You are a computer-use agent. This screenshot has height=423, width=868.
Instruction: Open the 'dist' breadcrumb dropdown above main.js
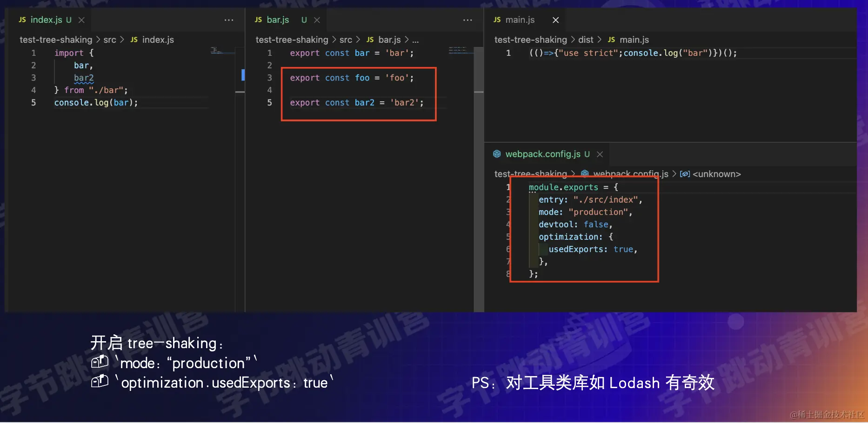tap(585, 40)
